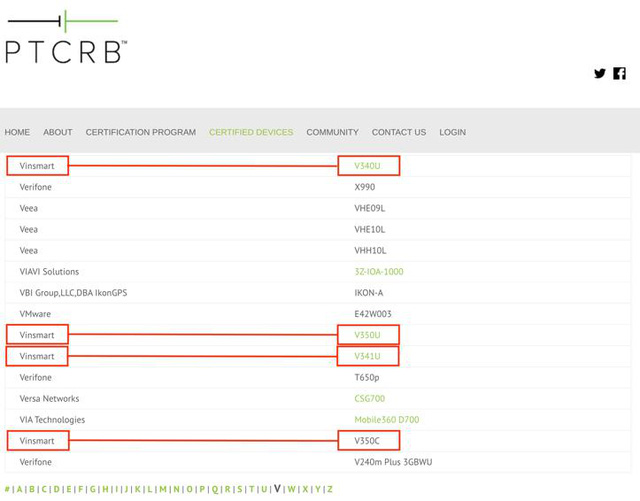Go to the HOME menu item

[17, 132]
